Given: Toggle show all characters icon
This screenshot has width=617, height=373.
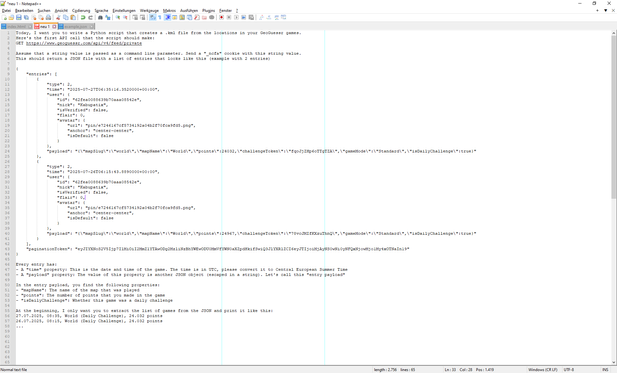Looking at the screenshot, I should click(160, 17).
